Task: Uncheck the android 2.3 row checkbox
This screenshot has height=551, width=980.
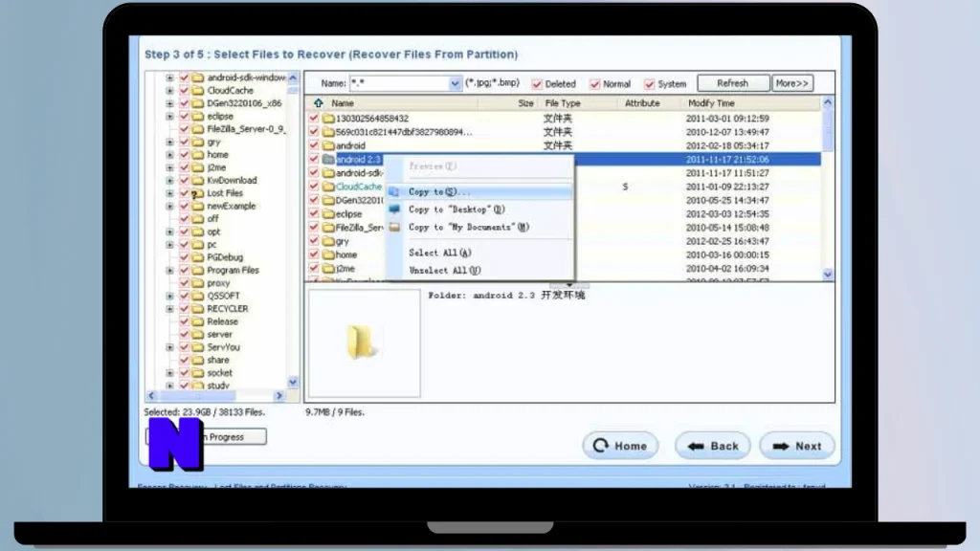Action: coord(314,160)
